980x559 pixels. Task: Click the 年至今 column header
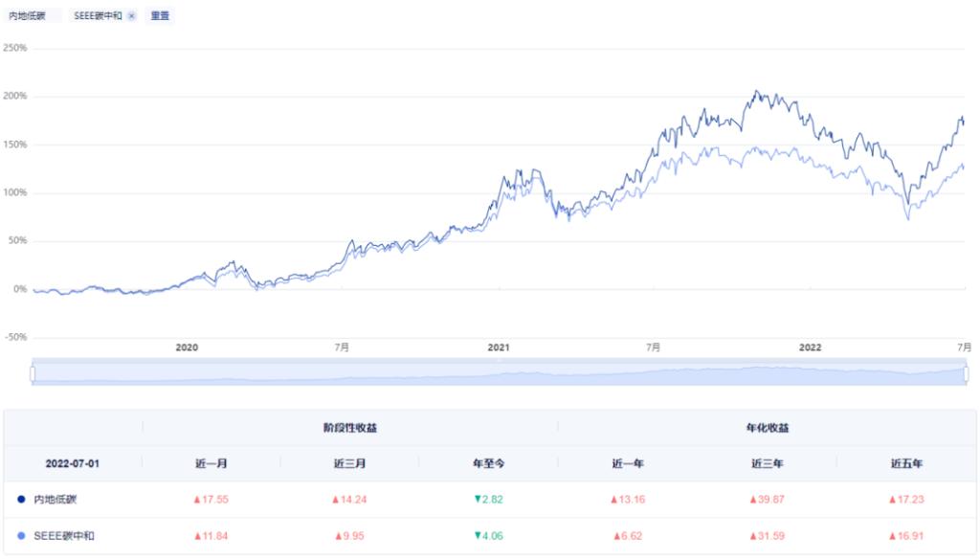[489, 463]
